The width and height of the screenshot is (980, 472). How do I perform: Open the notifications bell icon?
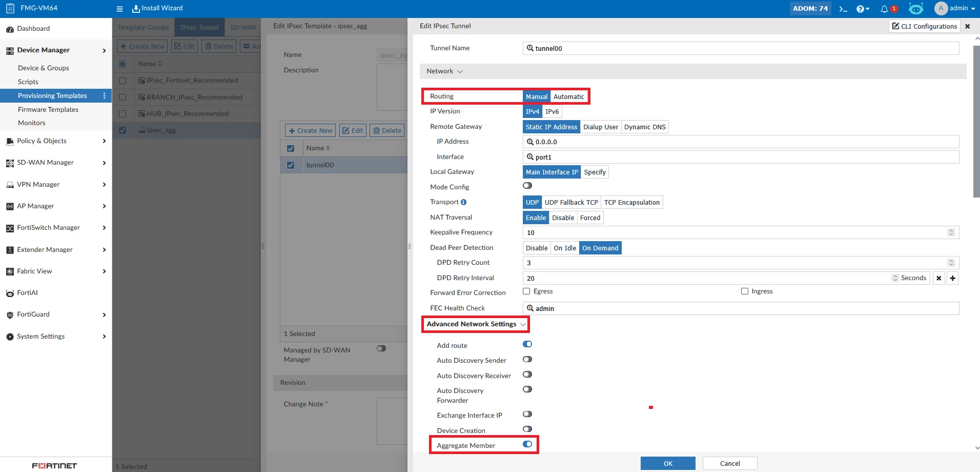[x=884, y=9]
